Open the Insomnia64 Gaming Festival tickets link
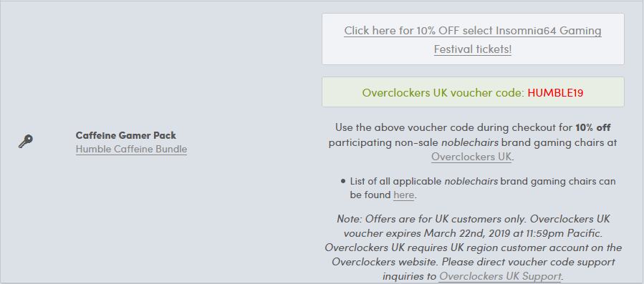The height and width of the screenshot is (284, 644). (x=473, y=40)
